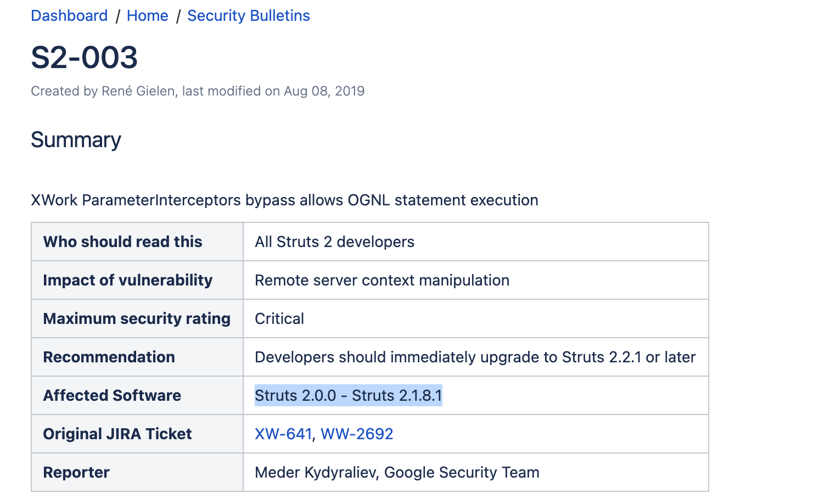Click the last modified date Aug 08, 2019
Image resolution: width=819 pixels, height=504 pixels.
click(324, 91)
